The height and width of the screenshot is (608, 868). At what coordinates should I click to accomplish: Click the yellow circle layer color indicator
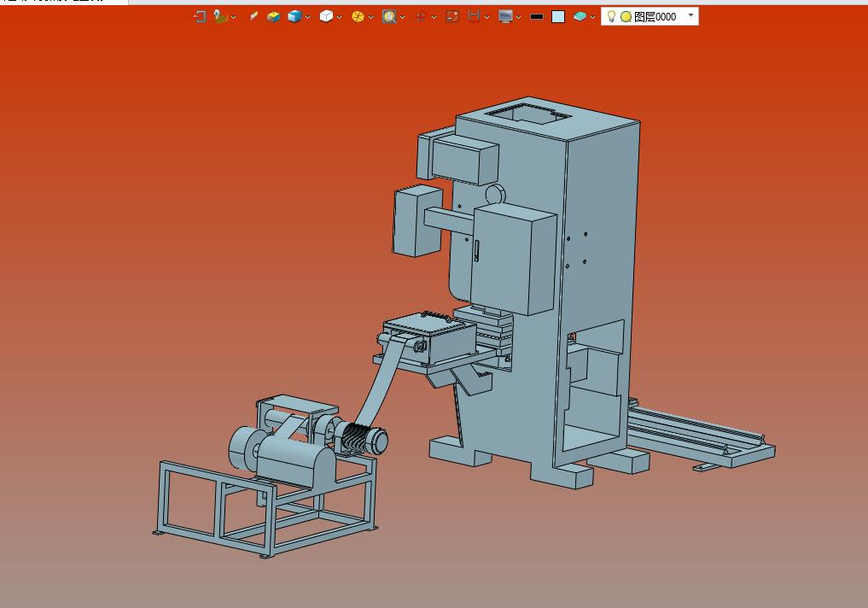point(626,16)
